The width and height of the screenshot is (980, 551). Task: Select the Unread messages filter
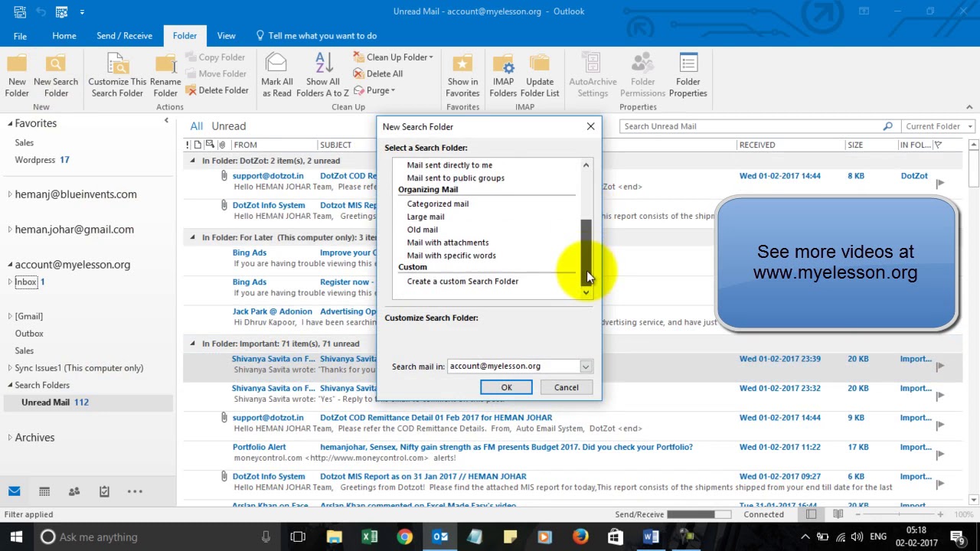point(229,126)
